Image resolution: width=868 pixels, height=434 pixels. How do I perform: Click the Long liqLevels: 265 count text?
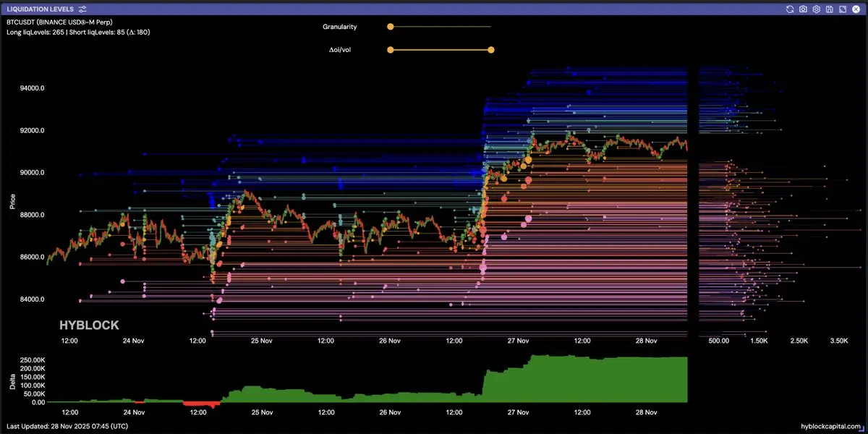35,32
